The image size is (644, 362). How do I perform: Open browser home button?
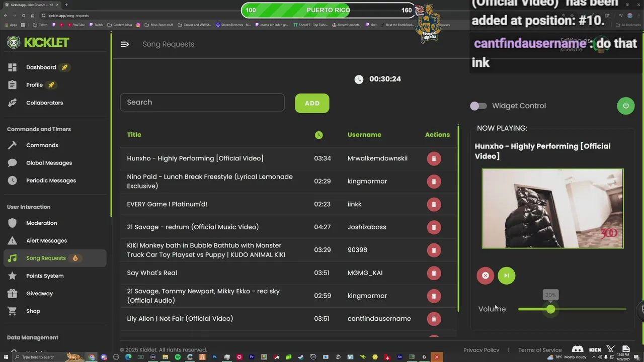point(33,16)
